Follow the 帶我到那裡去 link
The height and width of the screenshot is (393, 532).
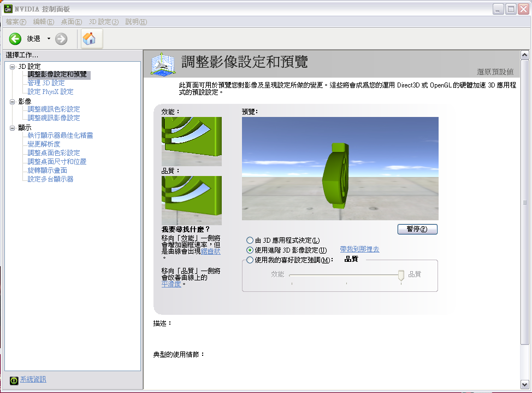[359, 249]
